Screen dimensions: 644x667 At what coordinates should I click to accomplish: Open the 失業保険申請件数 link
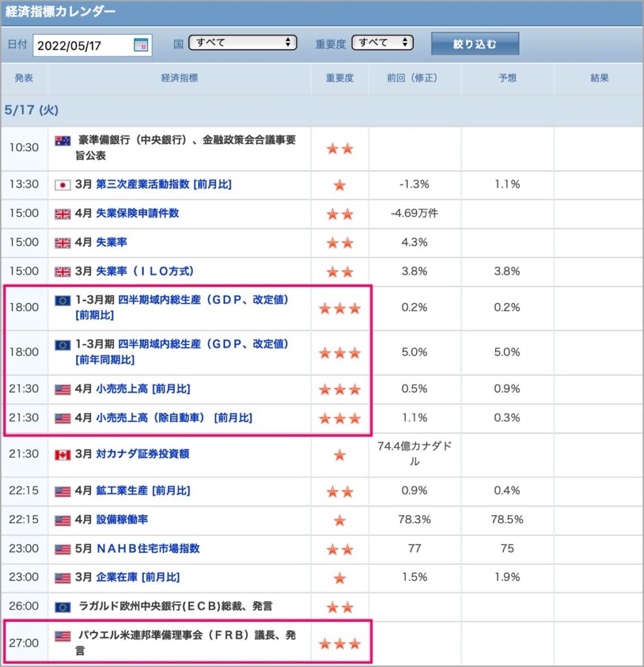[137, 213]
